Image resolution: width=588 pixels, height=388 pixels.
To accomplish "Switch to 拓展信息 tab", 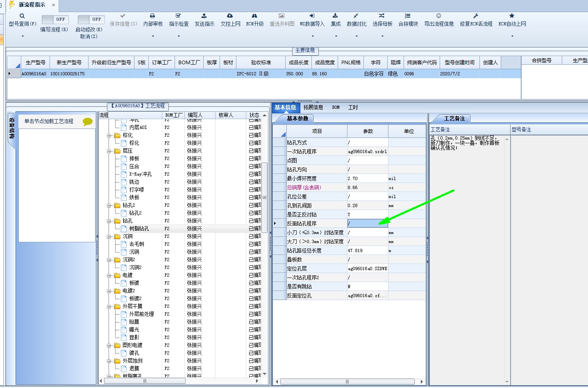I will click(313, 107).
